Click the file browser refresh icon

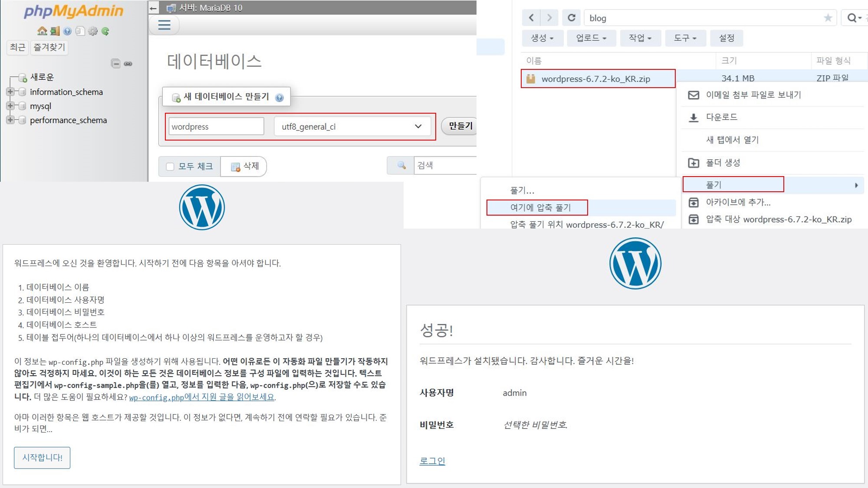click(571, 18)
